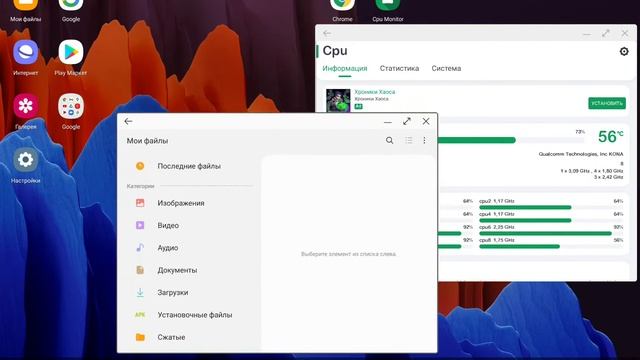Switch to the Информация tab

tap(344, 68)
